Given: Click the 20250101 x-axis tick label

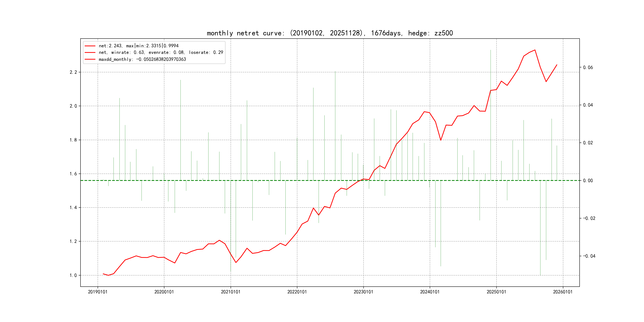Looking at the screenshot, I should tap(496, 292).
